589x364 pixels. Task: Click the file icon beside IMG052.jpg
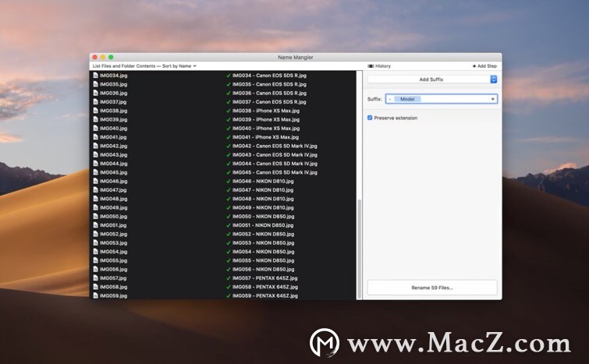click(95, 234)
